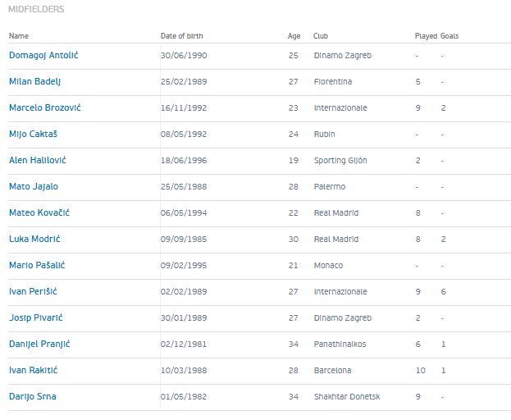This screenshot has height=420, width=511.
Task: Click age 22 in Kovačić row
Action: point(294,212)
